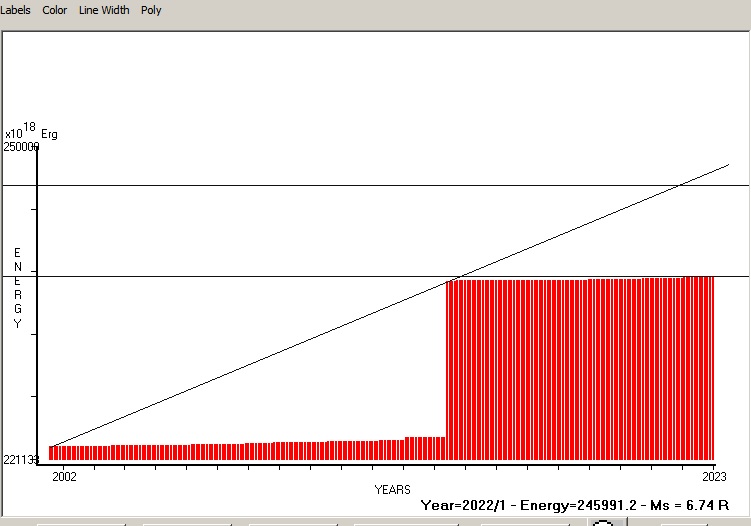The image size is (751, 526).
Task: Click the last short red bar before the jump
Action: click(442, 448)
